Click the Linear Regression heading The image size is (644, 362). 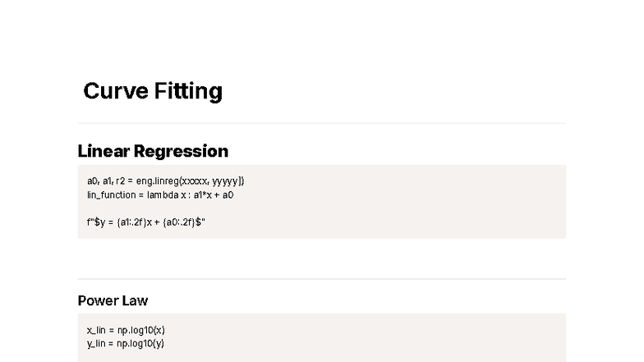153,151
